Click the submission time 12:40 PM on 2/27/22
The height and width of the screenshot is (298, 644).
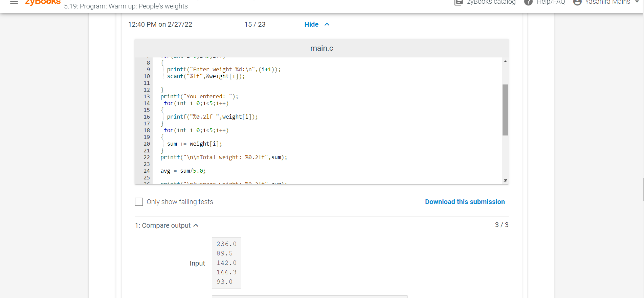click(x=160, y=24)
